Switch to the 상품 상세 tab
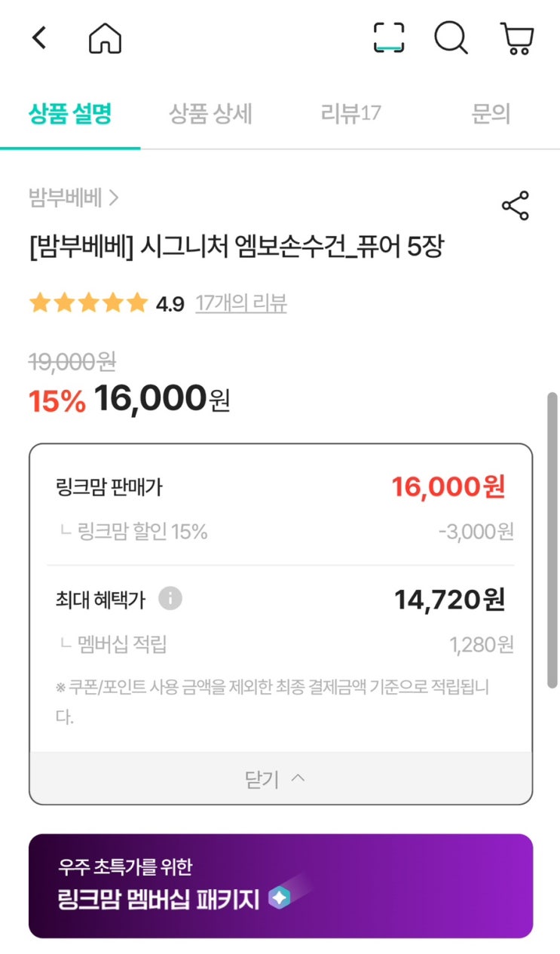The width and height of the screenshot is (560, 954). [210, 114]
